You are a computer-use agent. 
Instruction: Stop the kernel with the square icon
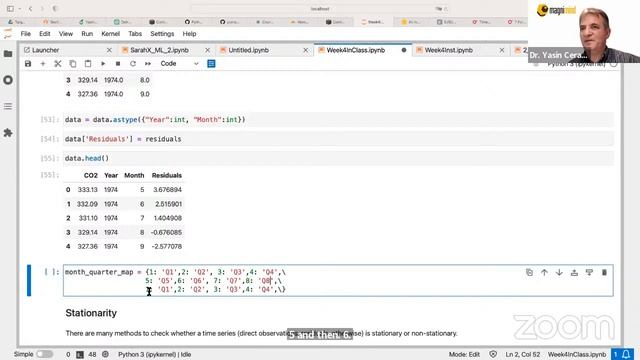pos(118,64)
